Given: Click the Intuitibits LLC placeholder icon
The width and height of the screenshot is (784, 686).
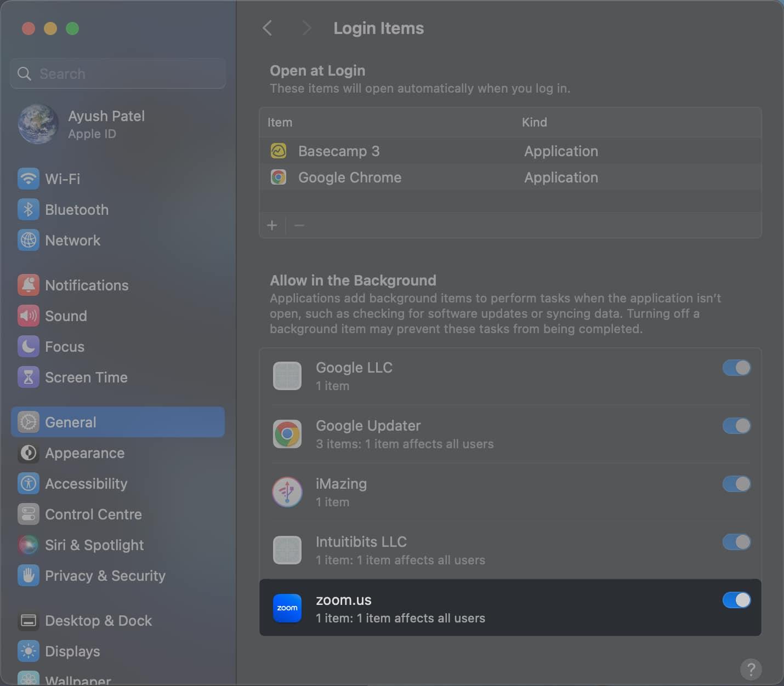Looking at the screenshot, I should click(287, 550).
